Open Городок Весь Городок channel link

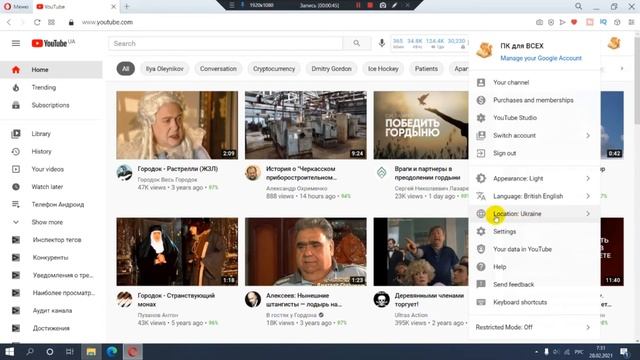167,180
